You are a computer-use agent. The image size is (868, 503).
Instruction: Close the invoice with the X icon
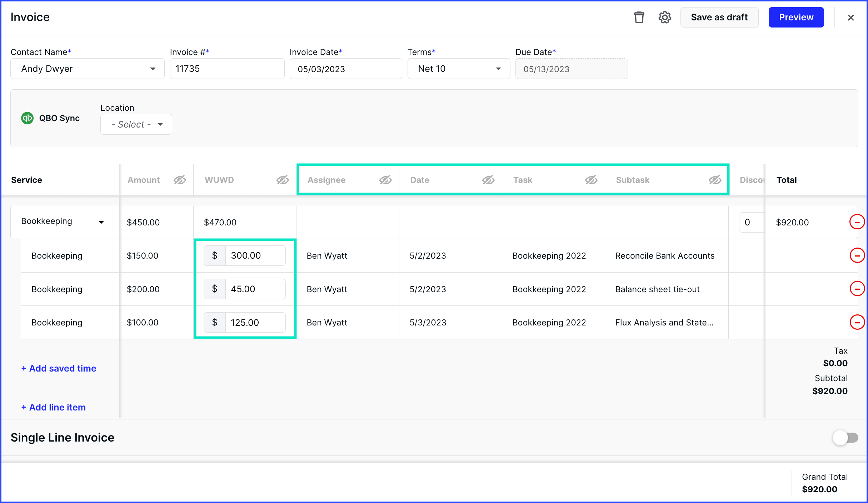click(851, 18)
